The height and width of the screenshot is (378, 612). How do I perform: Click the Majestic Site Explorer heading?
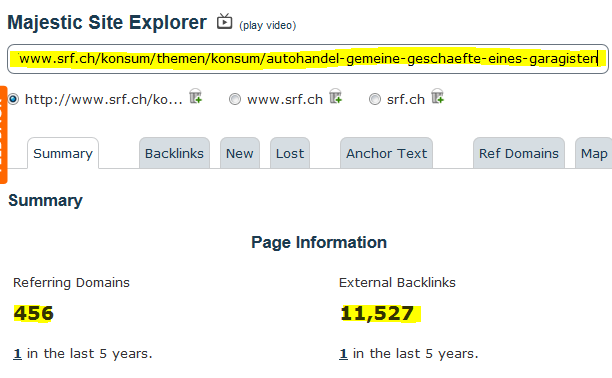[x=107, y=22]
